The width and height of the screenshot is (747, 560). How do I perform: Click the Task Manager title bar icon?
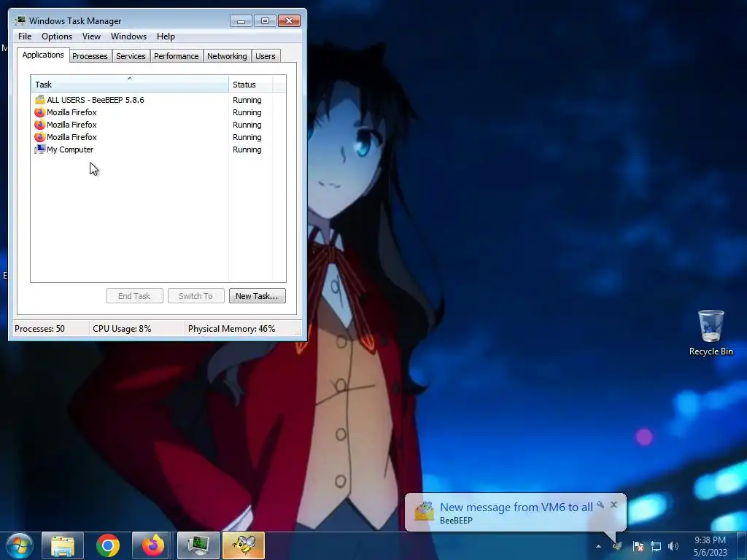(x=20, y=20)
